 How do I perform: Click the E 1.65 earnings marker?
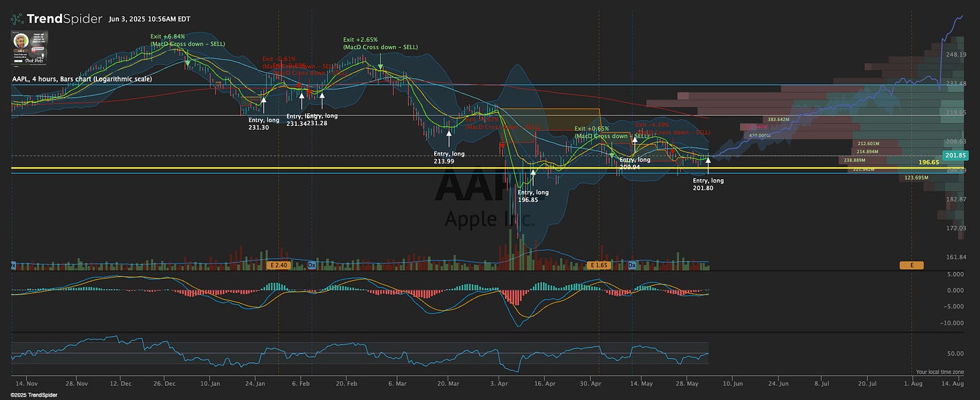599,265
